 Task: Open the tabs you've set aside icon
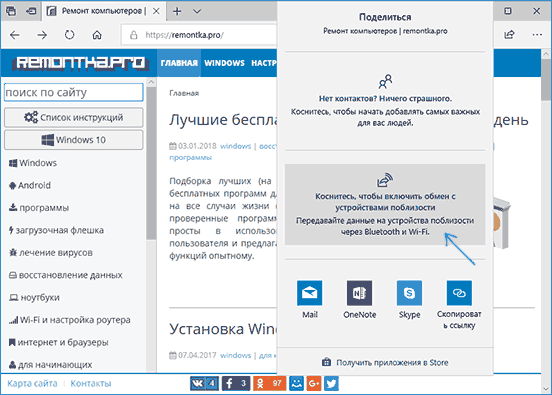(11, 11)
